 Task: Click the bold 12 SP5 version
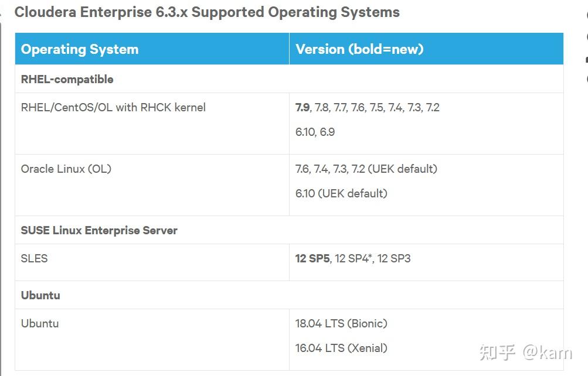(x=312, y=258)
